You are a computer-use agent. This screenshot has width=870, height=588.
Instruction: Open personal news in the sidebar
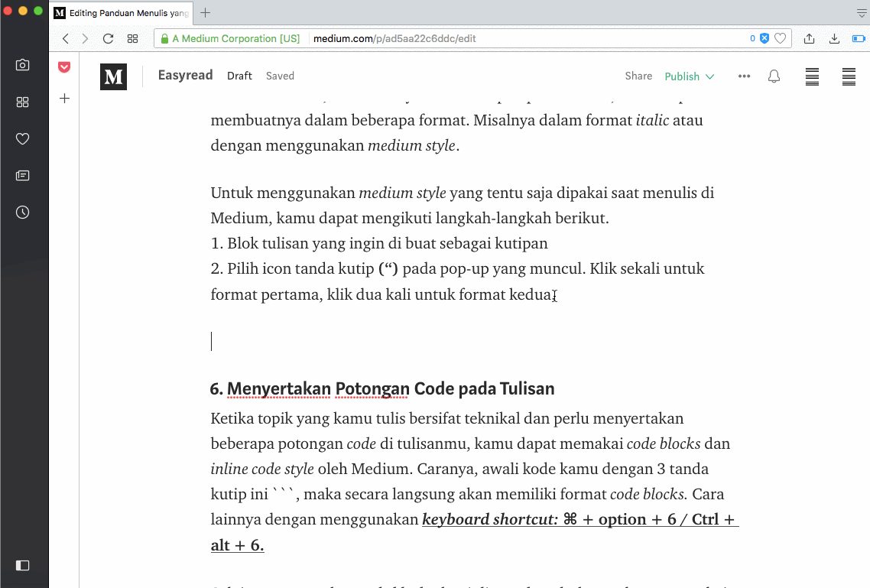point(22,176)
